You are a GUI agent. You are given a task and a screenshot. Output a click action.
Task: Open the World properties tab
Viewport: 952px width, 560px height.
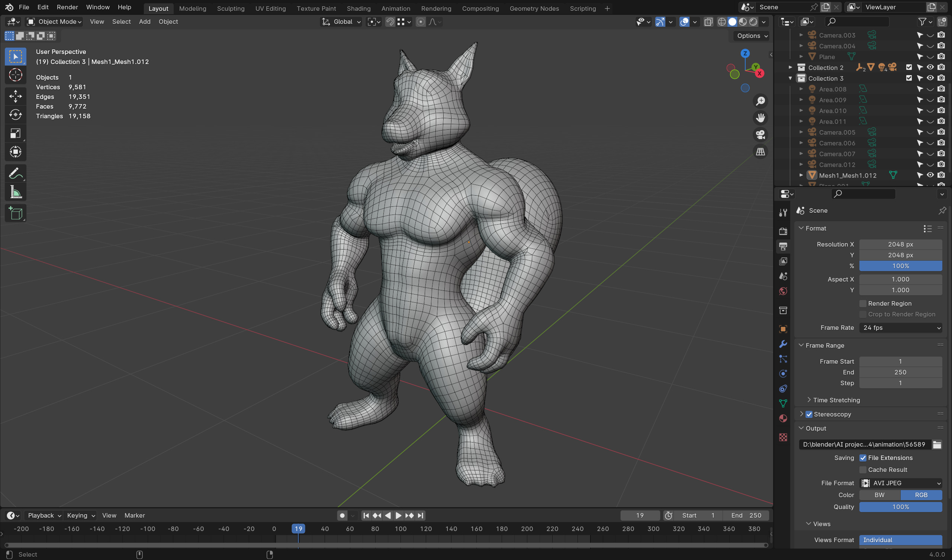click(783, 291)
